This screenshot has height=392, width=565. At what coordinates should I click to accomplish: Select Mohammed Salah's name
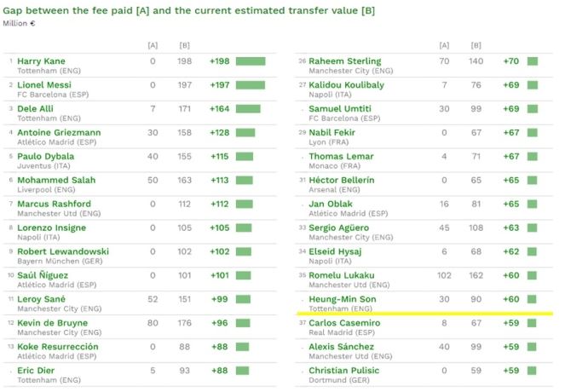tap(56, 181)
